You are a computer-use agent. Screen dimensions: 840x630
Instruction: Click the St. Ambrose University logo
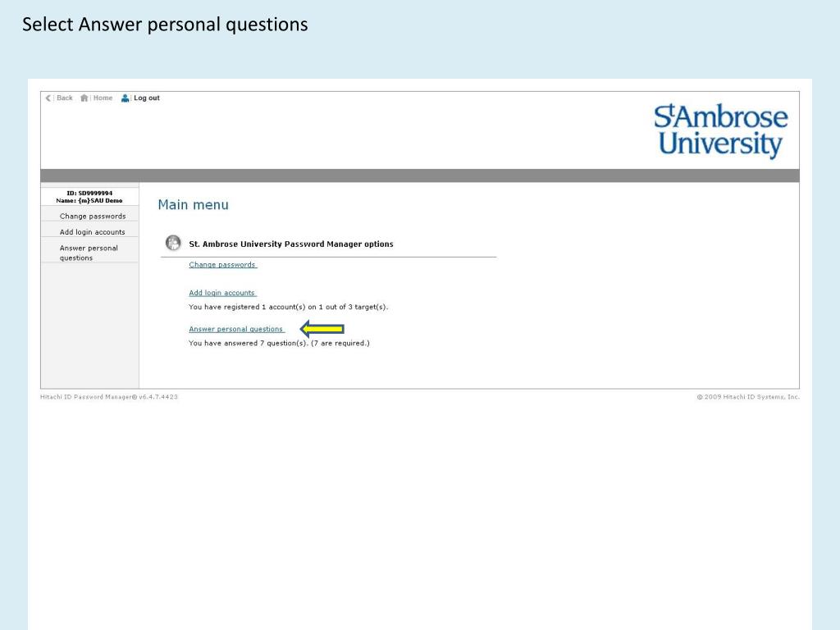[x=720, y=130]
